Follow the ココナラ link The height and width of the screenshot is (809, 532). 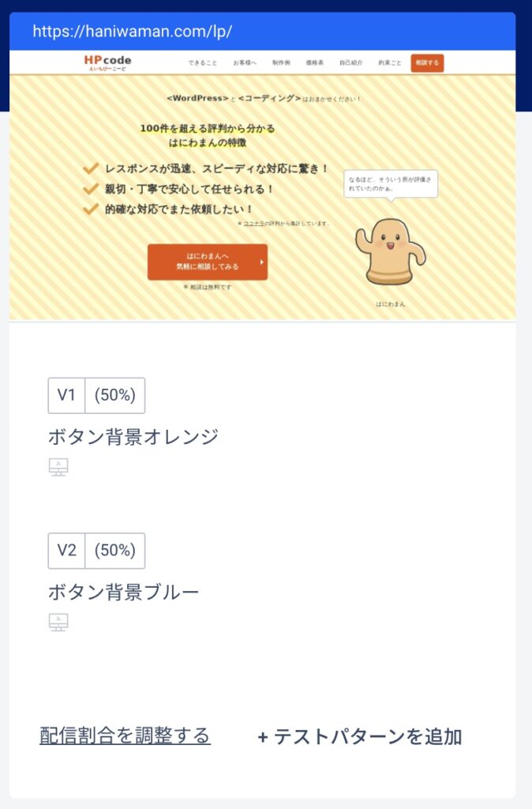(x=253, y=224)
